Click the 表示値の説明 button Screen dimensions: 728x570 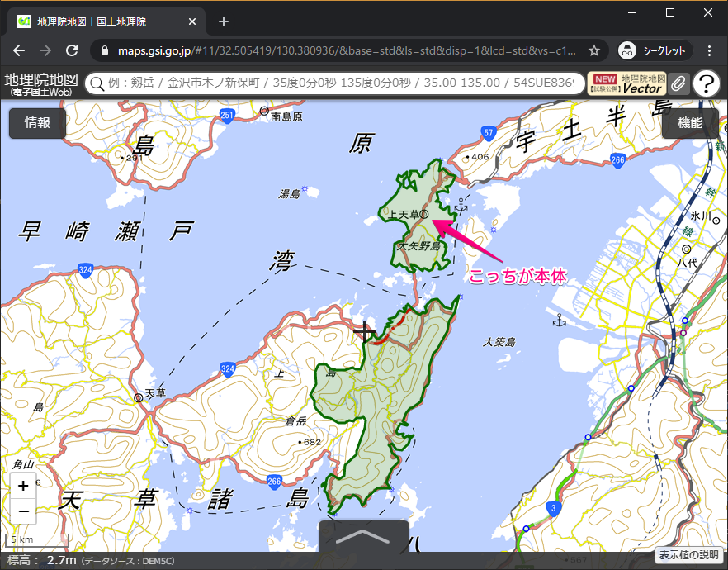(x=688, y=554)
